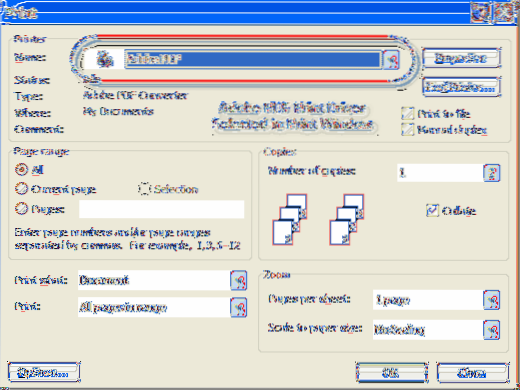Click the My Documents location text
The image size is (520, 390).
[118, 111]
